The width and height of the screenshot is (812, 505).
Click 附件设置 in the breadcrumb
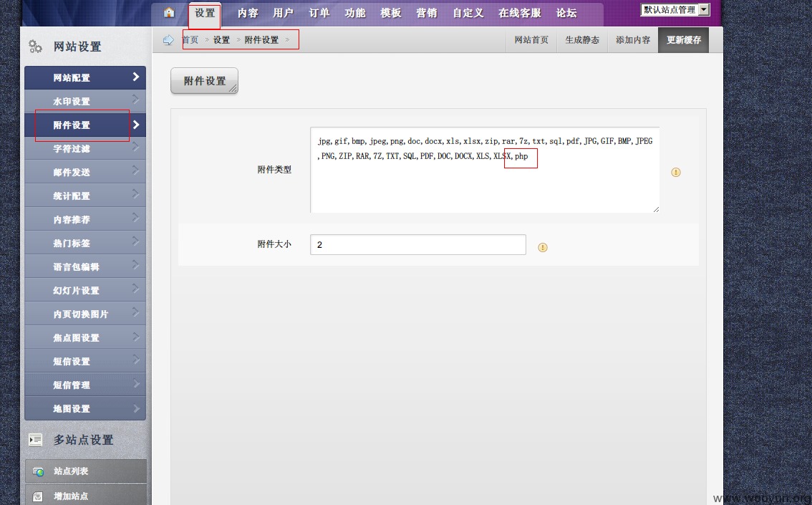coord(261,40)
